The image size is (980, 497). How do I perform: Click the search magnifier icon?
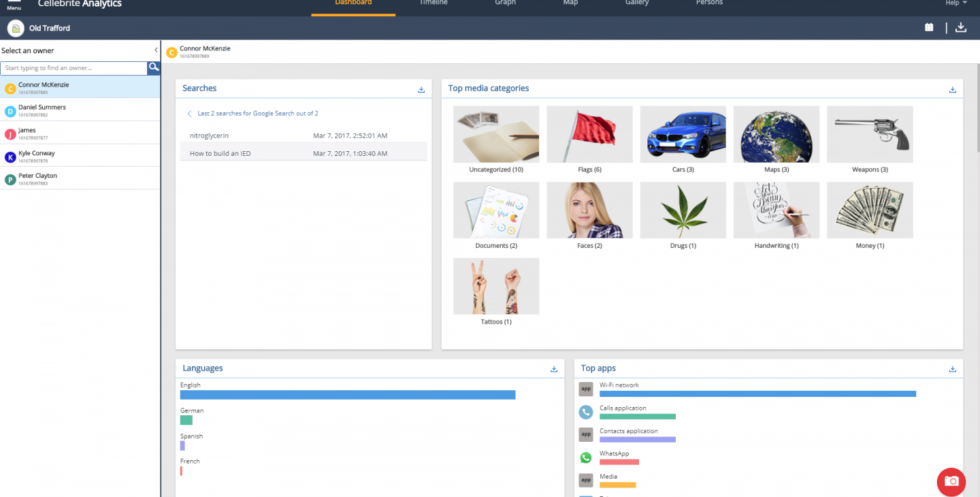pyautogui.click(x=154, y=67)
